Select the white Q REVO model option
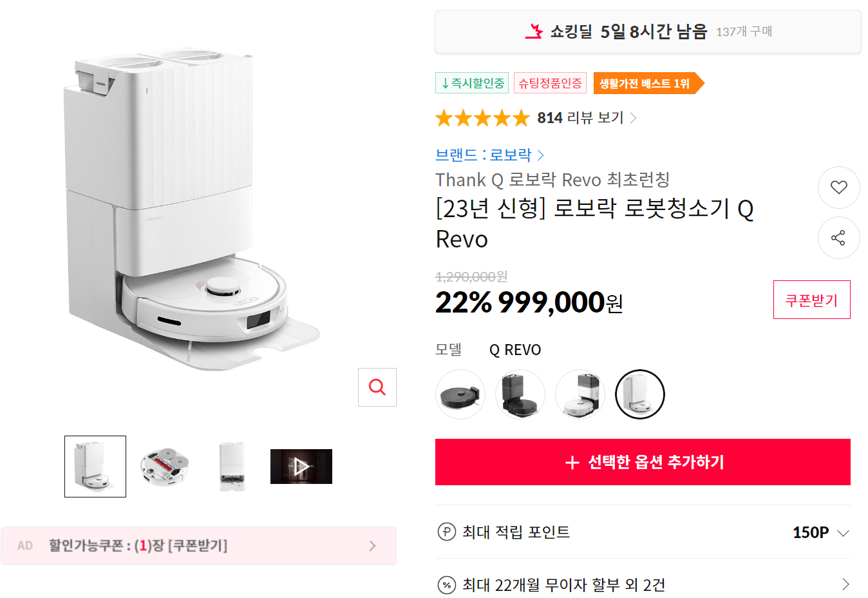Image resolution: width=868 pixels, height=598 pixels. click(639, 394)
